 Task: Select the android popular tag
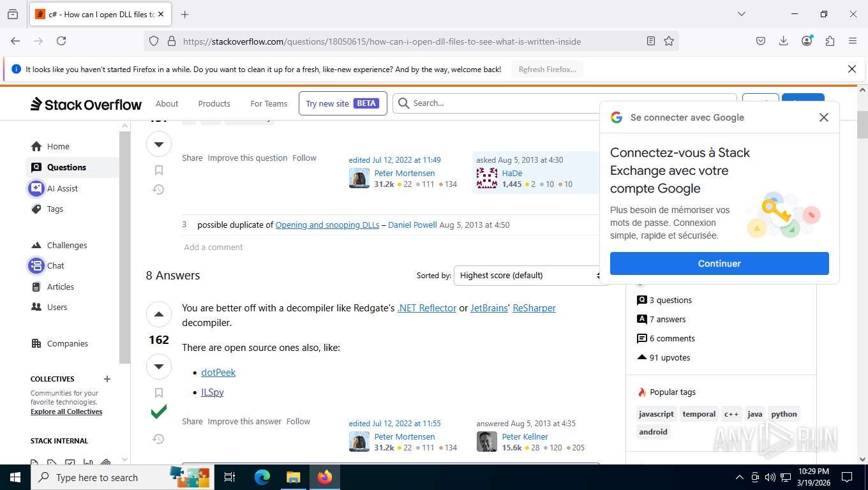coord(653,431)
